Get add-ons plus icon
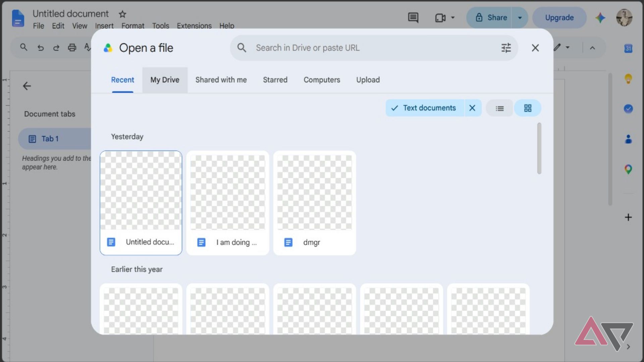Screen dimensions: 644x362 (x=628, y=217)
